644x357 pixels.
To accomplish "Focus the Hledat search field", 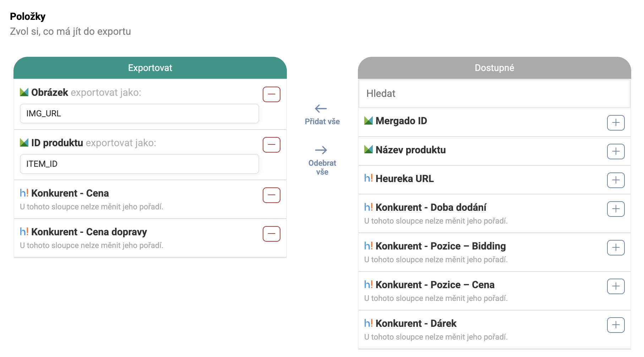I will 494,94.
